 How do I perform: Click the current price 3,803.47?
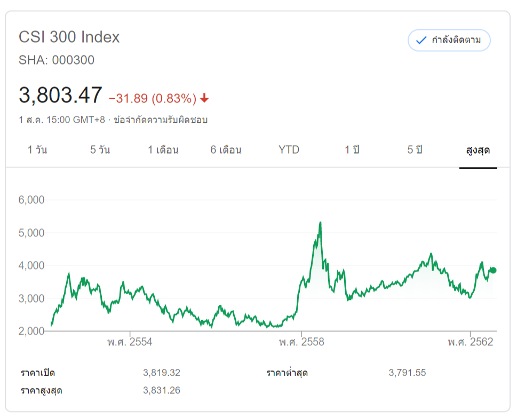click(x=60, y=96)
